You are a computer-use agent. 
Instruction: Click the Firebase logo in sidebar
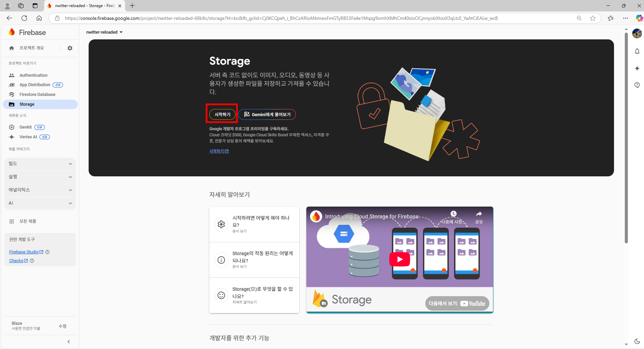(x=27, y=32)
